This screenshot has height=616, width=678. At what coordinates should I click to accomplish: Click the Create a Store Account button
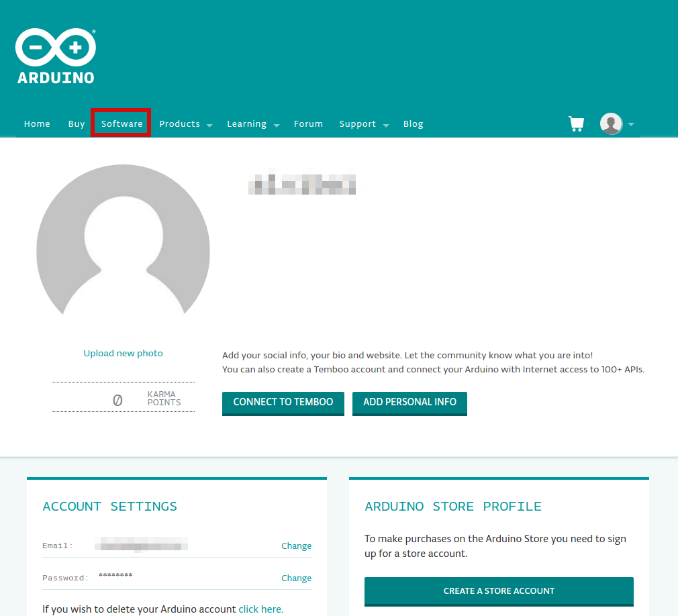(499, 591)
